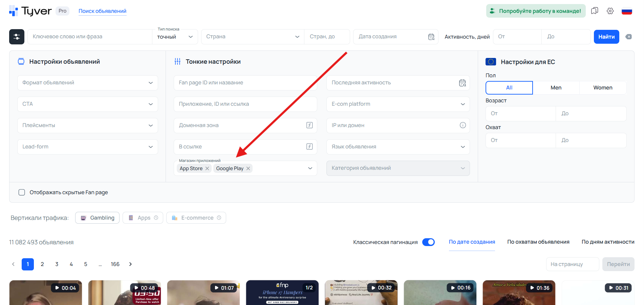Change language via the Russian flag icon
Image resolution: width=644 pixels, height=305 pixels.
(627, 11)
